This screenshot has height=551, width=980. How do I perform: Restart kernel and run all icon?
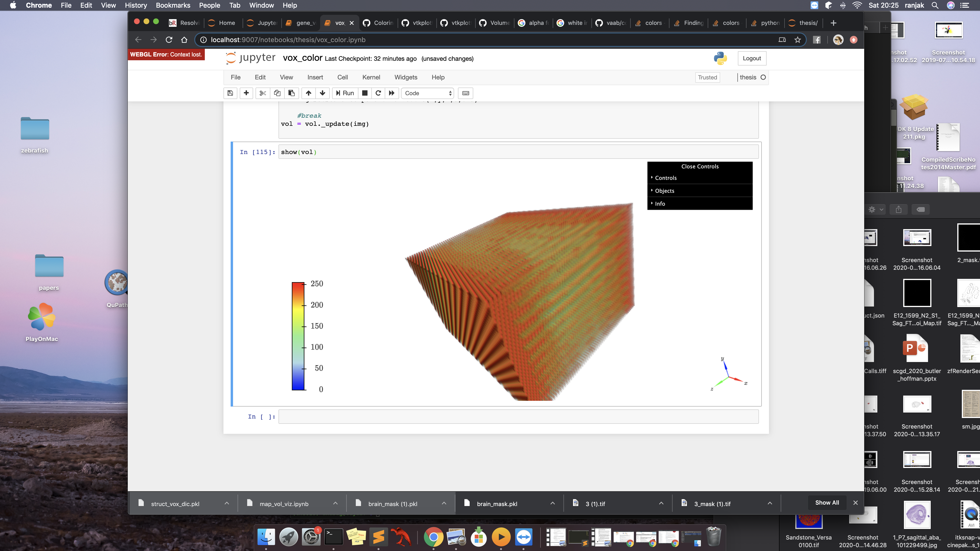point(392,93)
